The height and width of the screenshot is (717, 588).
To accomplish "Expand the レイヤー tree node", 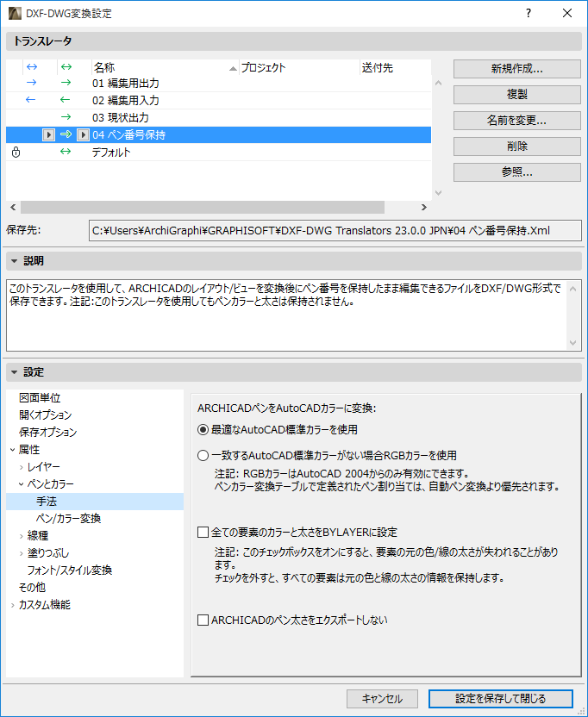I will (22, 467).
